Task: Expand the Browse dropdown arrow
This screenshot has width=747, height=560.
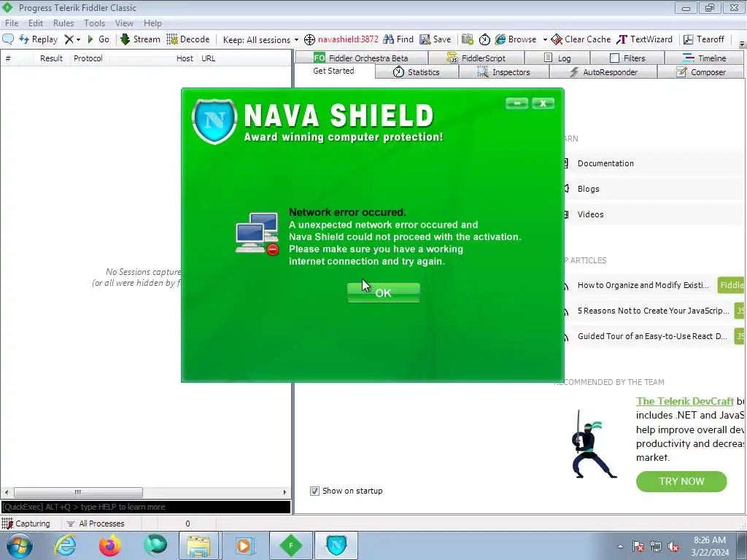Action: click(x=545, y=39)
